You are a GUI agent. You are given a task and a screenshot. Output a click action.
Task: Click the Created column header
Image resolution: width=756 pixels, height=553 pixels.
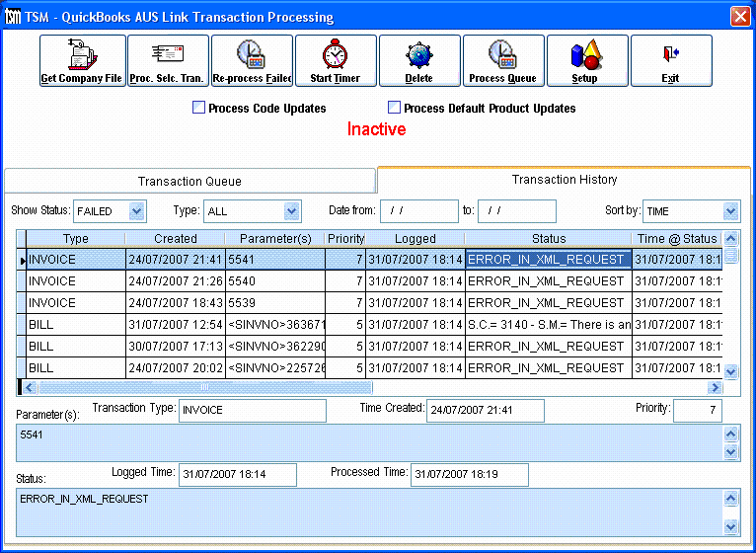pos(175,238)
